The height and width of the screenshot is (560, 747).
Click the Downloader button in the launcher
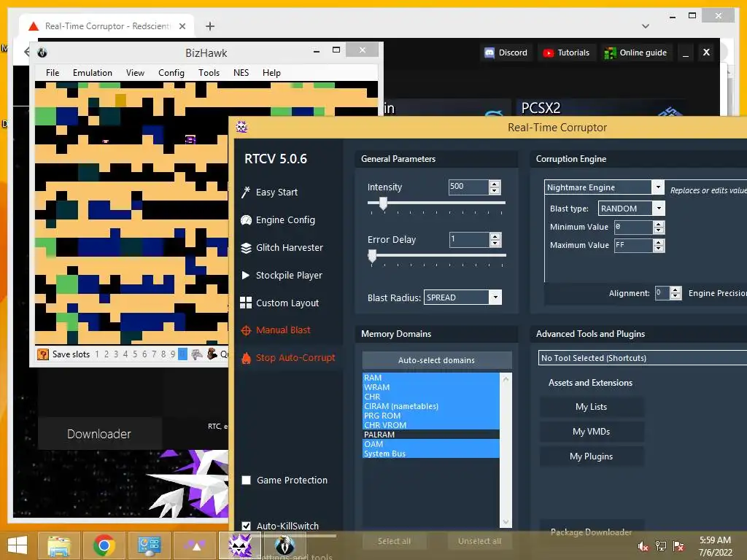click(x=99, y=434)
